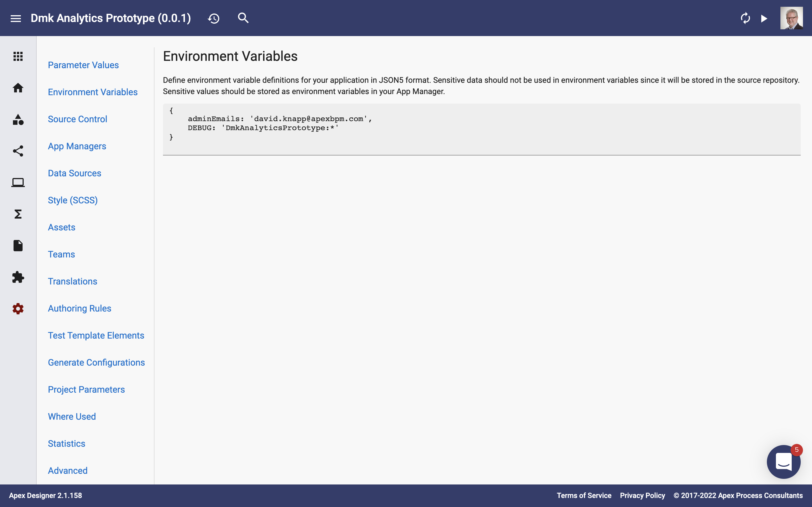812x507 pixels.
Task: Click the home/dashboard icon in sidebar
Action: [x=17, y=88]
